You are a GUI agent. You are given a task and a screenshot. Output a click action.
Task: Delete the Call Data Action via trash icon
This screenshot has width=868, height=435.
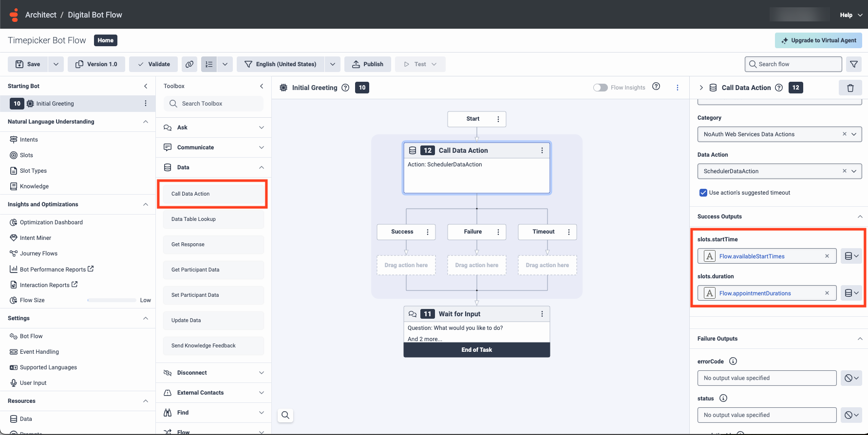click(850, 88)
